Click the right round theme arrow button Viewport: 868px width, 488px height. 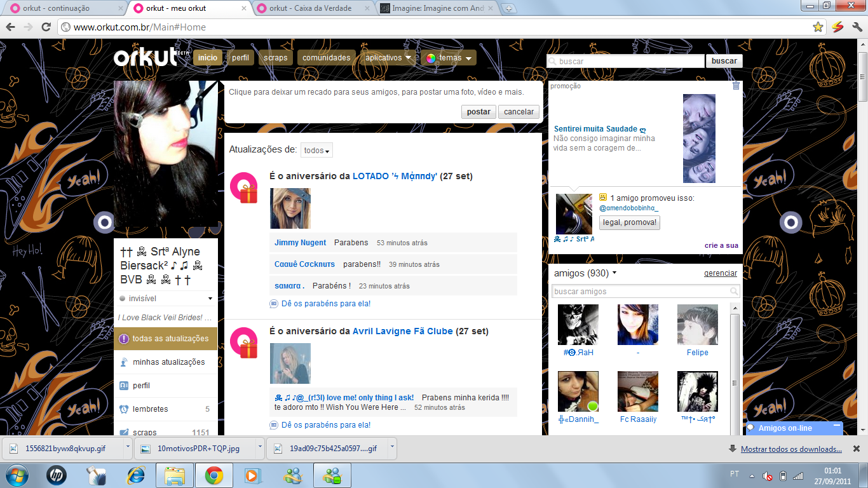(x=791, y=222)
